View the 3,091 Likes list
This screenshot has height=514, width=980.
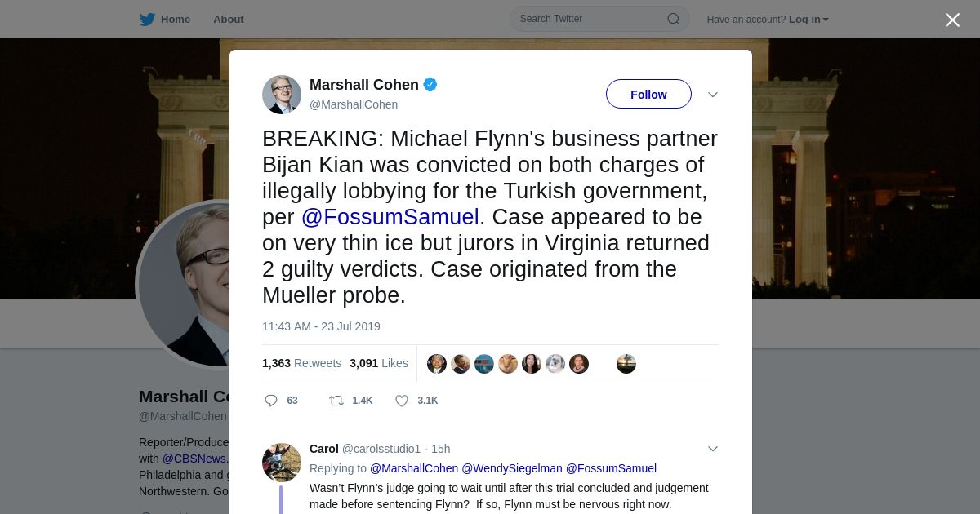click(x=379, y=363)
